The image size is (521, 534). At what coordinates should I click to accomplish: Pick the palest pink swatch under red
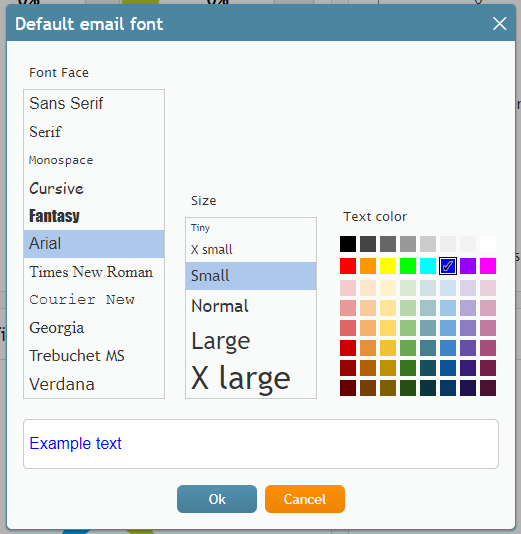[348, 288]
